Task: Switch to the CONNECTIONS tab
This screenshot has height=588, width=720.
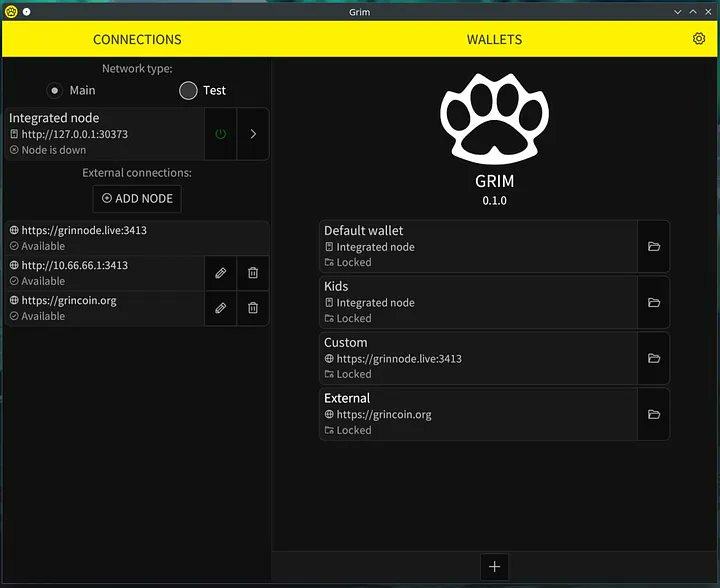Action: point(137,39)
